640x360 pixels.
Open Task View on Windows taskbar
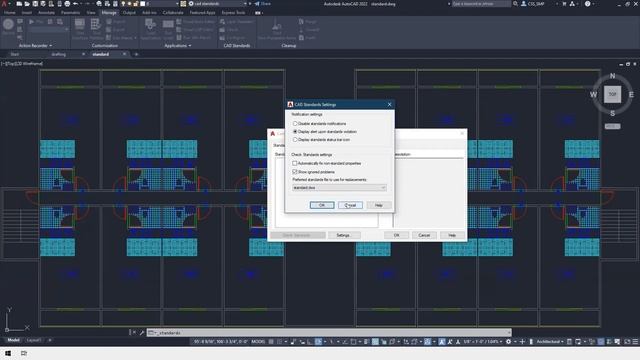(x=24, y=353)
